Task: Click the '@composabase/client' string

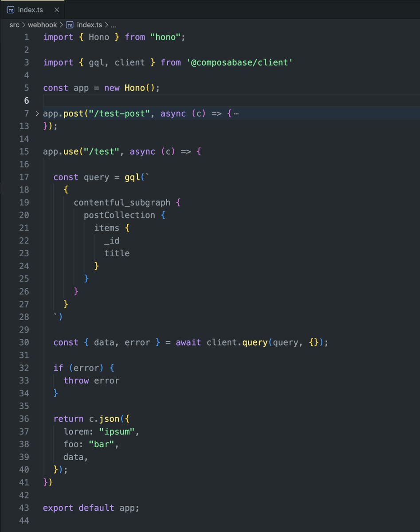Action: [x=239, y=63]
